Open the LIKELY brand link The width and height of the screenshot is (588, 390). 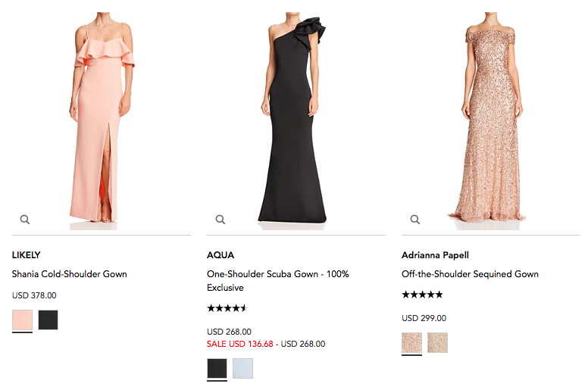(27, 255)
